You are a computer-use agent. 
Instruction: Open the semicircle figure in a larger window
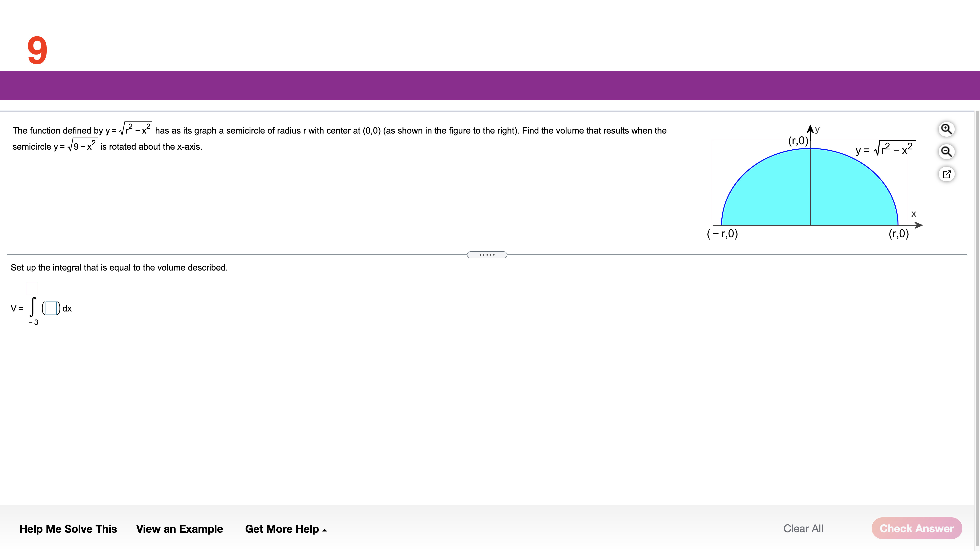tap(947, 174)
